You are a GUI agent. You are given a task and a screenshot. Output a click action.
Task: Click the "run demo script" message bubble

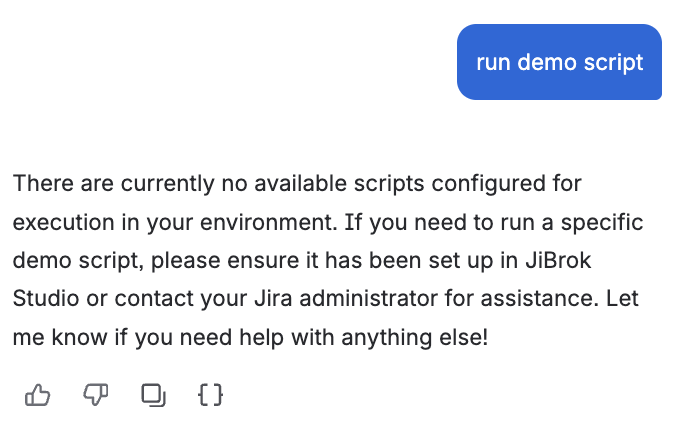click(559, 62)
